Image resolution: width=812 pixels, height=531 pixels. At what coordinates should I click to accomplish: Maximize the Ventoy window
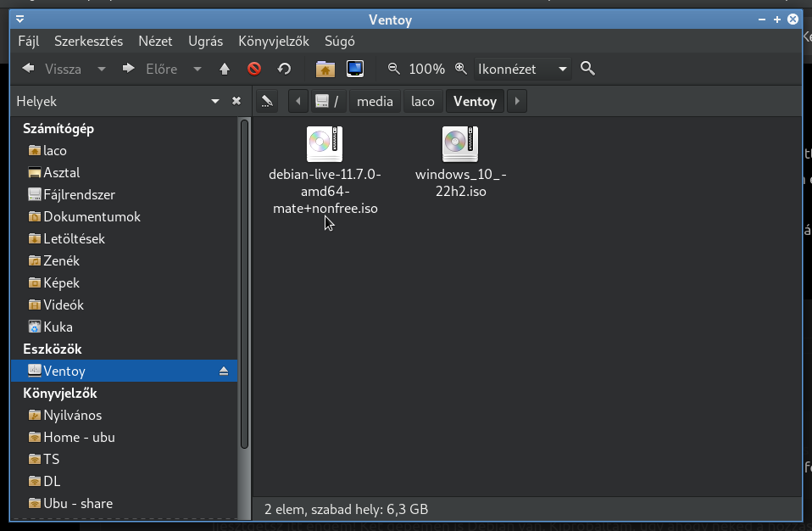776,20
